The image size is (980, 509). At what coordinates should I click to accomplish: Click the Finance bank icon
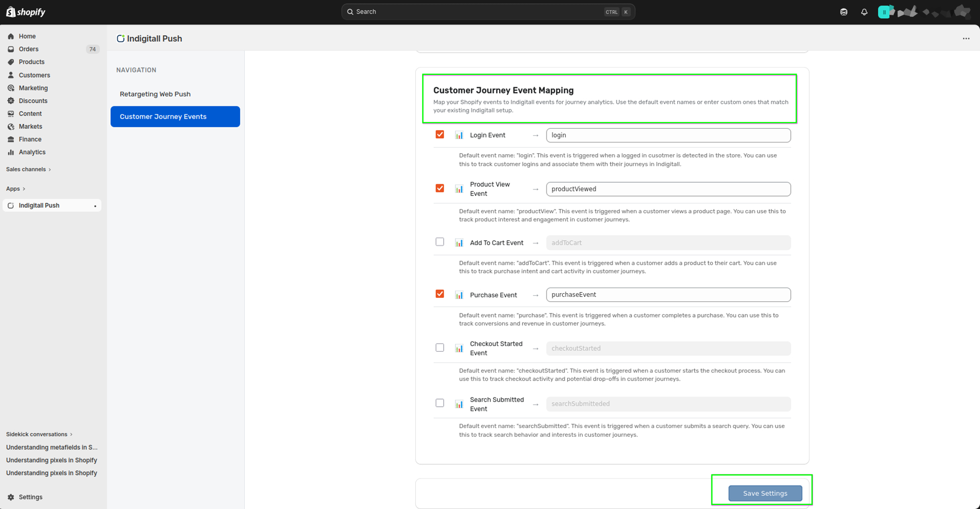(11, 139)
